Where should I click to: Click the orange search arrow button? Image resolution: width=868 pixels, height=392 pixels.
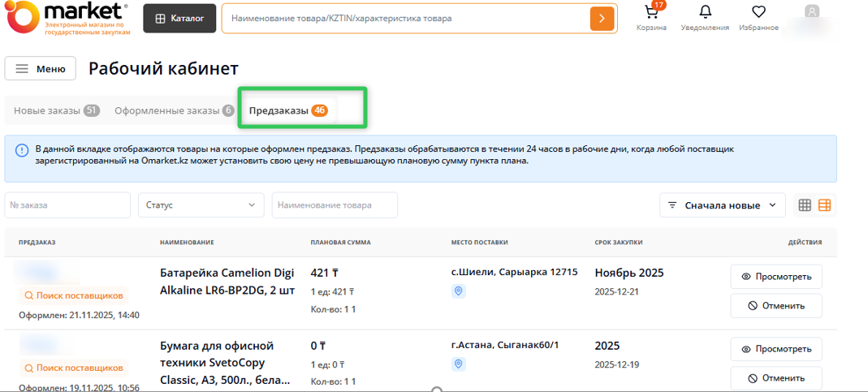click(x=602, y=18)
